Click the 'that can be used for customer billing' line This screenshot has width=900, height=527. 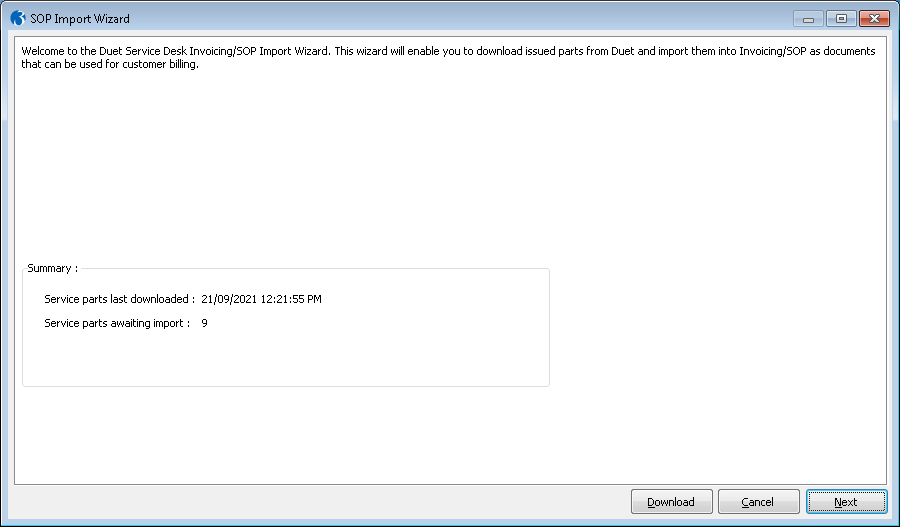[x=110, y=64]
